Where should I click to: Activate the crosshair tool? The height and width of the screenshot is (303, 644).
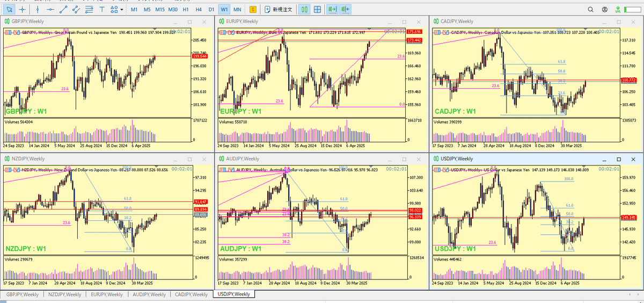(21, 10)
